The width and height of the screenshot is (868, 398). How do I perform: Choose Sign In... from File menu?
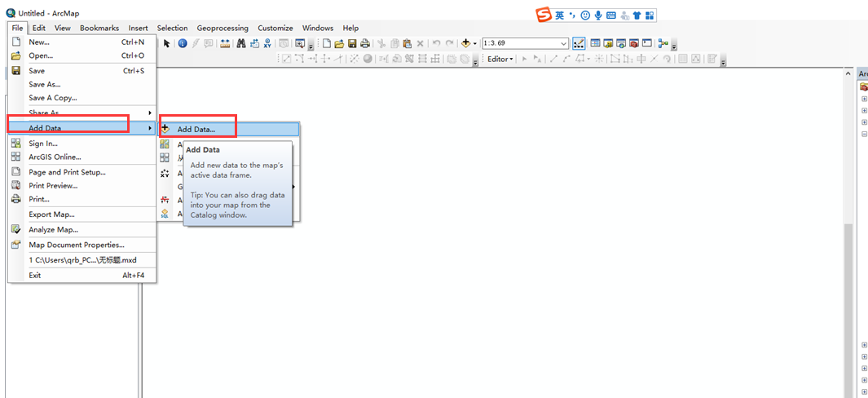(82, 144)
